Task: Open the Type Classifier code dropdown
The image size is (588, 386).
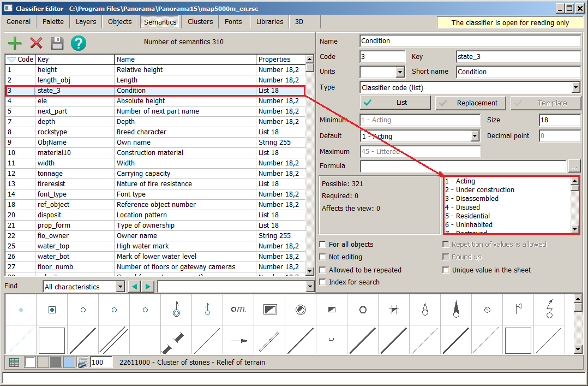Action: point(575,87)
